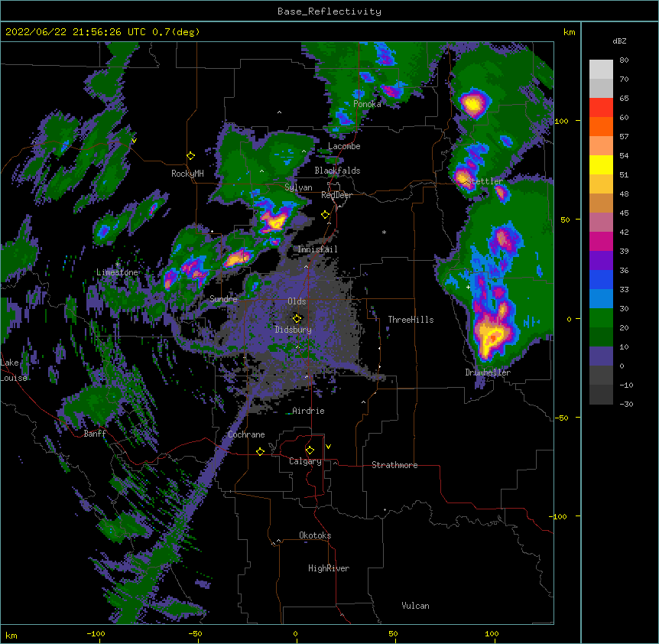Click the Drumheller label
The image size is (659, 644).
point(488,372)
